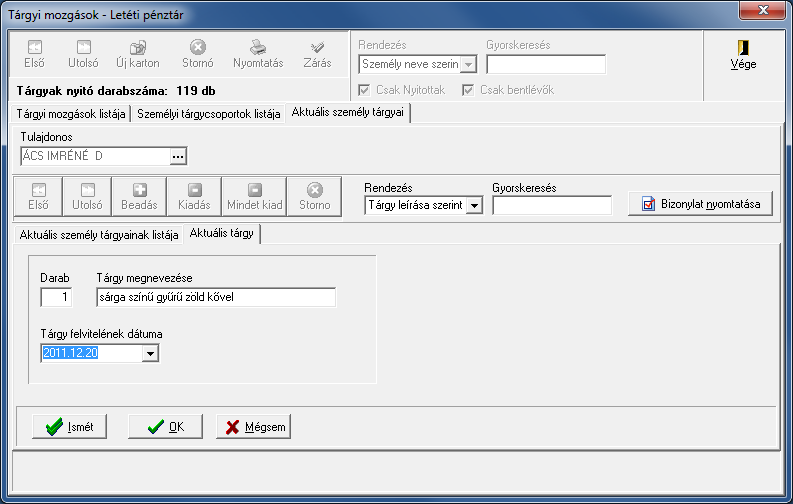Open Aktuális személy tárgyainak listája tab

(x=99, y=235)
